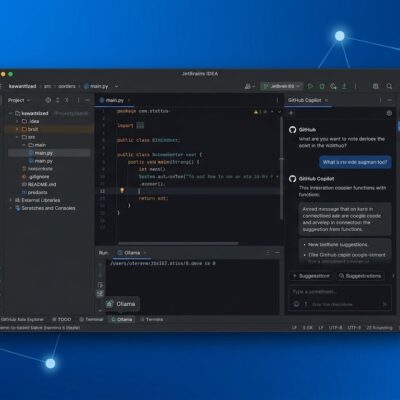Hide the Run panel with the minimize dash
400x400 pixels.
pyautogui.click(x=277, y=253)
